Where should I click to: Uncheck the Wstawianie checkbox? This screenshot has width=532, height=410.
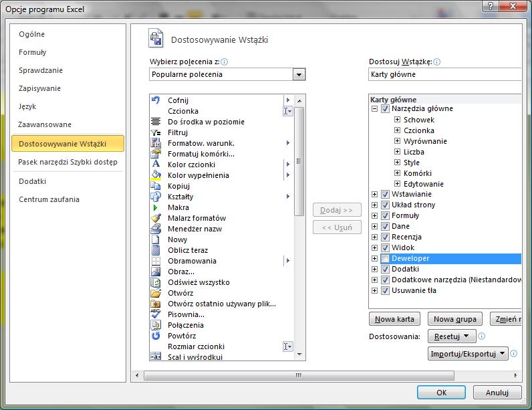click(x=385, y=194)
